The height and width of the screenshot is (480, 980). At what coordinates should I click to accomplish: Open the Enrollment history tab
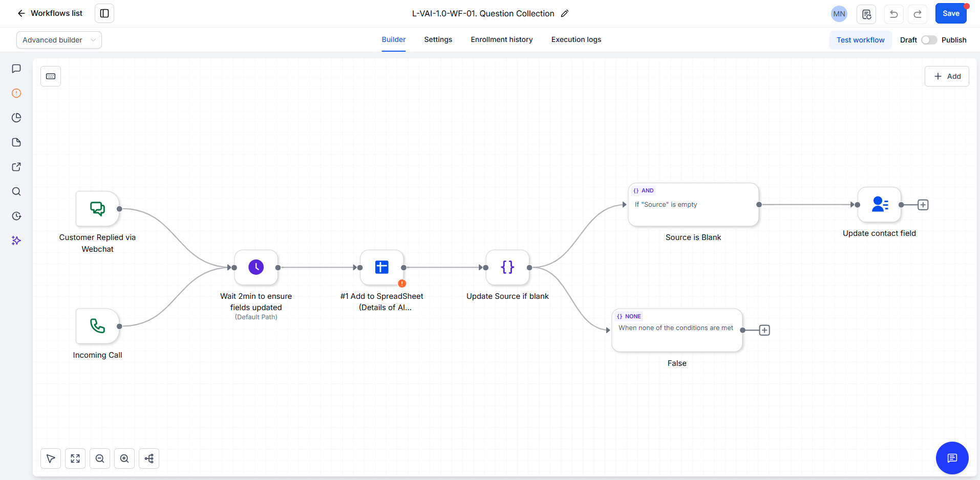pos(502,39)
